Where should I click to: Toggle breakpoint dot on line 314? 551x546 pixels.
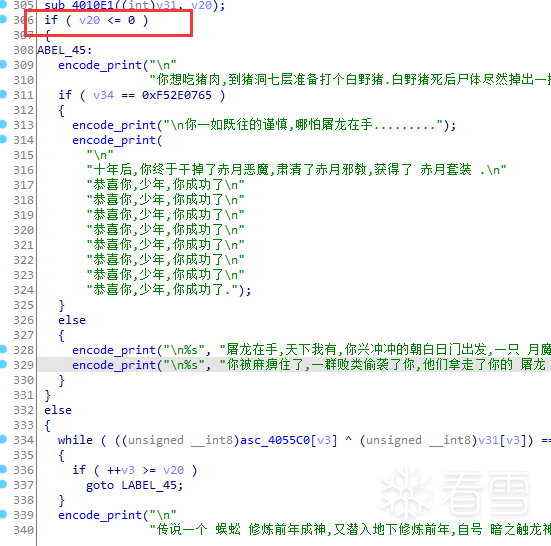click(3, 139)
